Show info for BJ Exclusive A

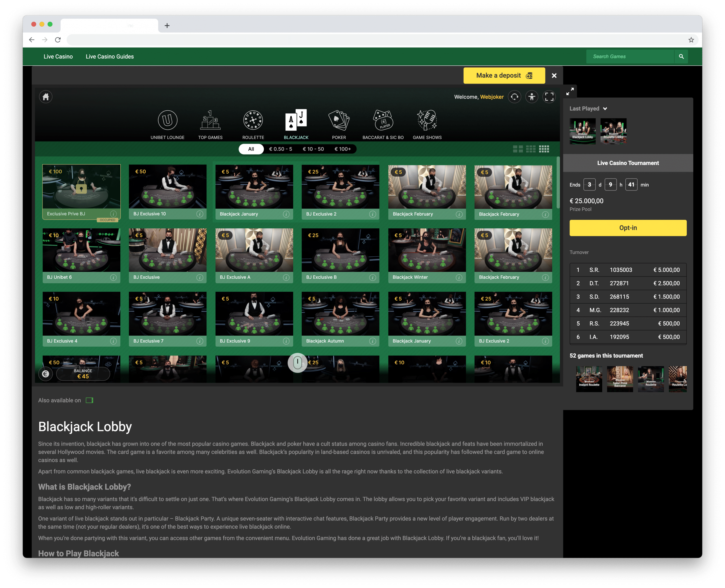click(x=286, y=277)
